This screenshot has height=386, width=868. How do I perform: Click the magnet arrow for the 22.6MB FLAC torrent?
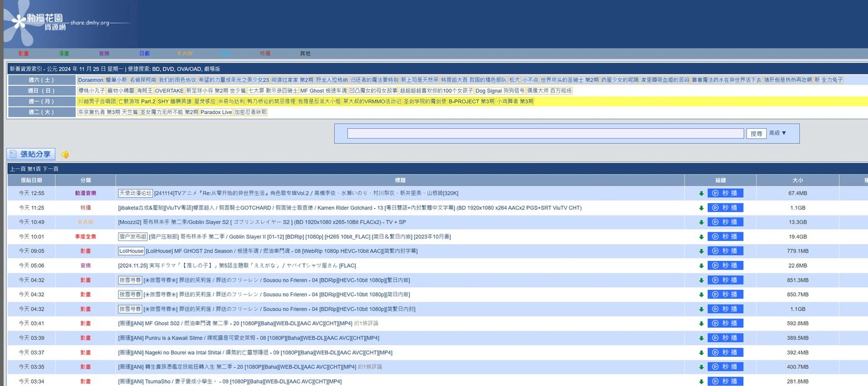click(701, 266)
